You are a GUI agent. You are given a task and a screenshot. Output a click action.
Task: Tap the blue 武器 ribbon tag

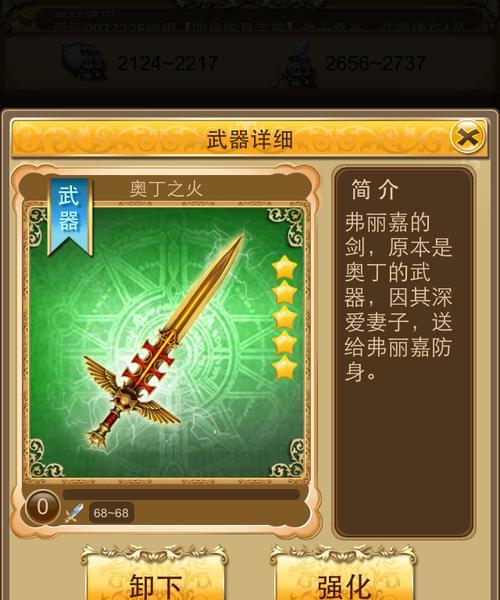69,216
